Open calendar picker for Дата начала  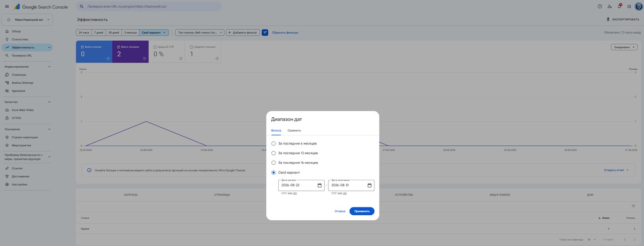(320, 185)
